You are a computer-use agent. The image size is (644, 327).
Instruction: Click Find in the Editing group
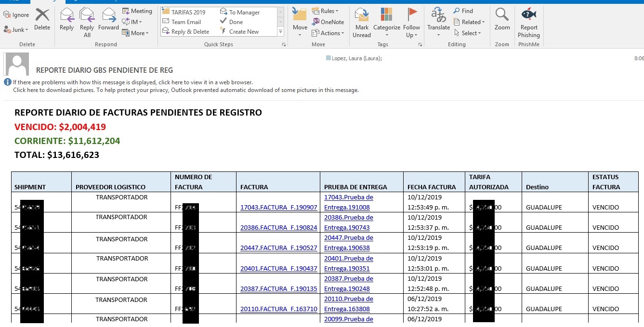463,11
